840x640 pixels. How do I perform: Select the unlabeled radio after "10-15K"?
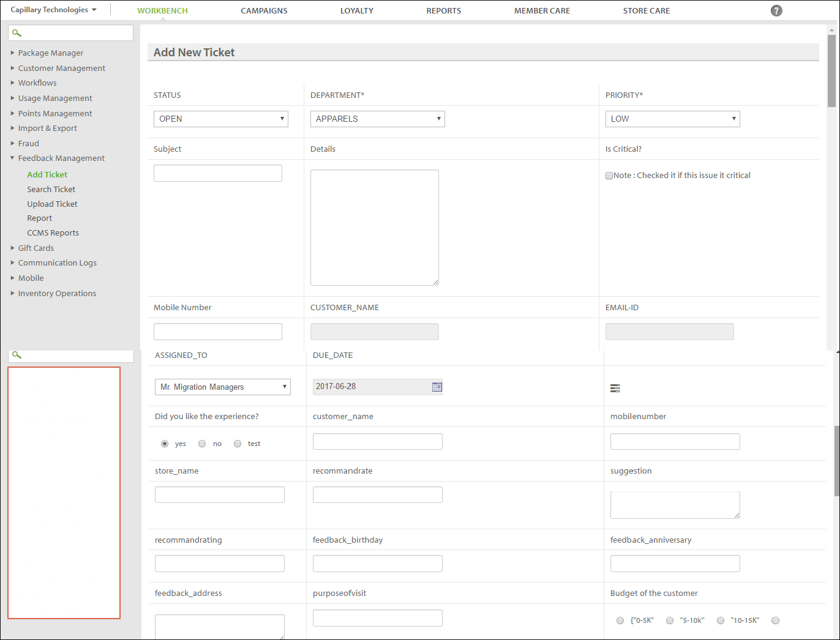(x=775, y=620)
